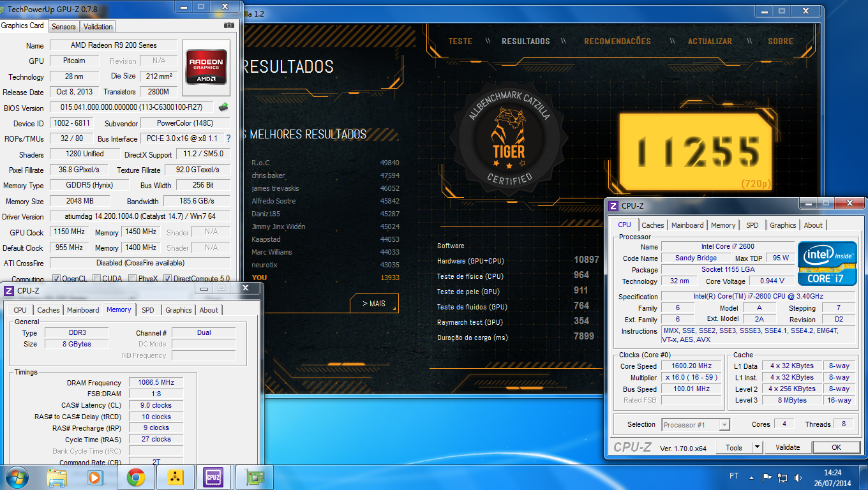Show hidden tray icons arrow

751,477
